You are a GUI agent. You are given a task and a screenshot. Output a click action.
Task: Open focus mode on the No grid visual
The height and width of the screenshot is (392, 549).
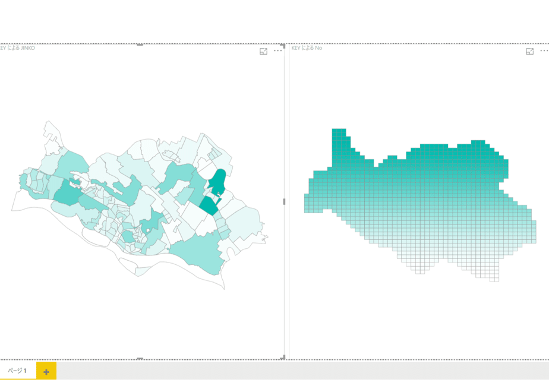coord(530,52)
